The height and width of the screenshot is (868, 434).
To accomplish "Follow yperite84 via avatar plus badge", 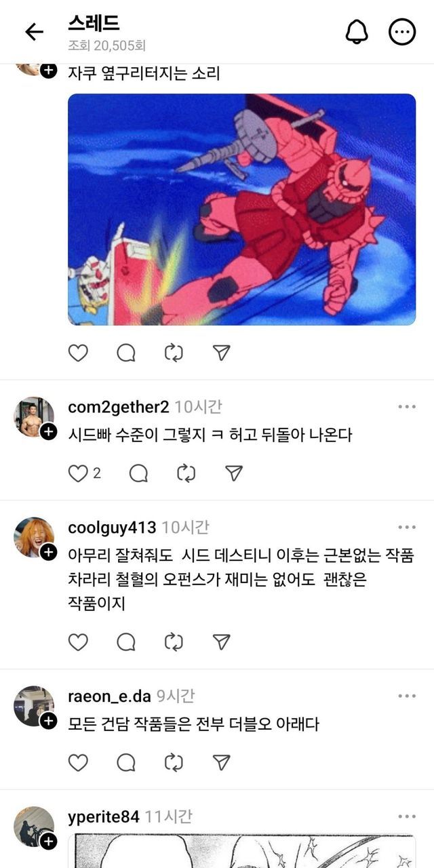I will 48,842.
